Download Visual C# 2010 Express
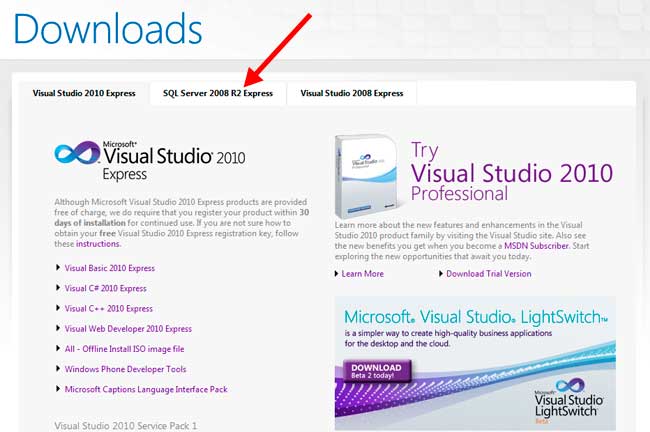This screenshot has width=650, height=432. (x=105, y=289)
